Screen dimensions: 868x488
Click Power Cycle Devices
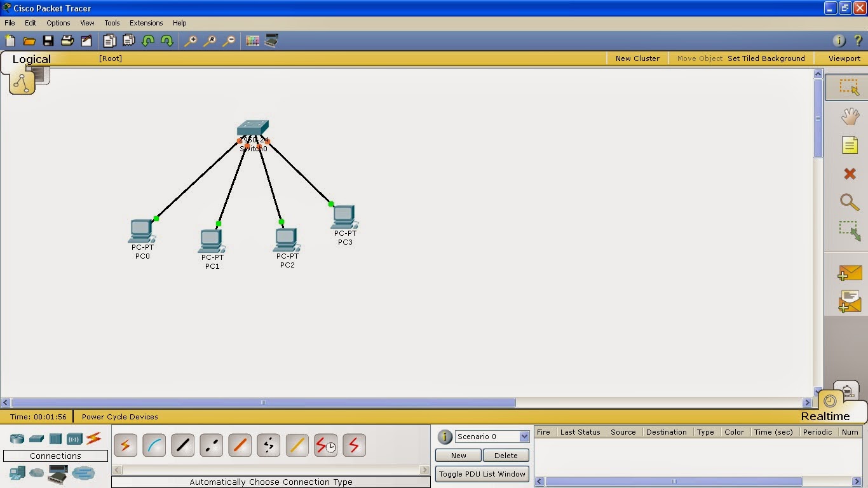tap(120, 417)
